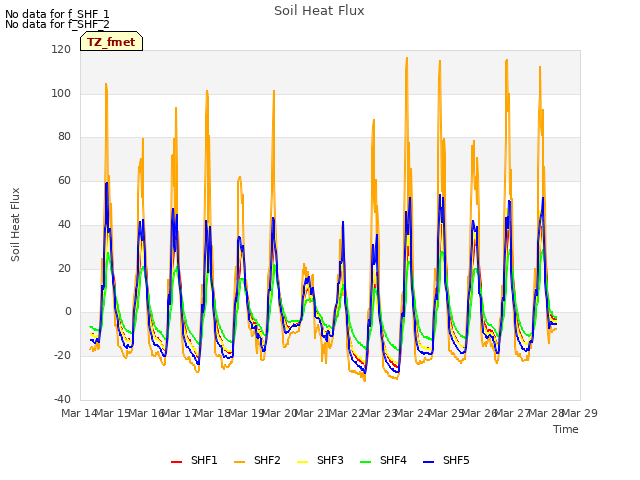
Task: Click the 80 y-axis tick label
Action: point(64,137)
